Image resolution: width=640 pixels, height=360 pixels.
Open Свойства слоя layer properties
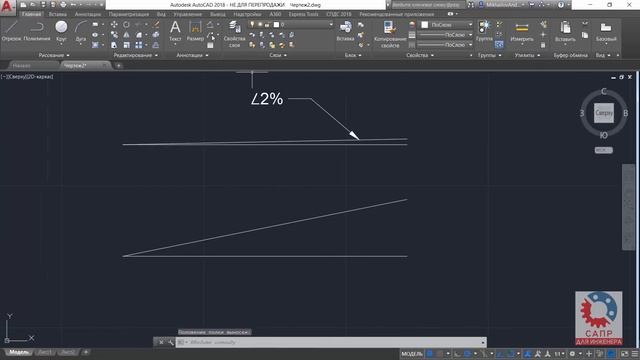(235, 34)
